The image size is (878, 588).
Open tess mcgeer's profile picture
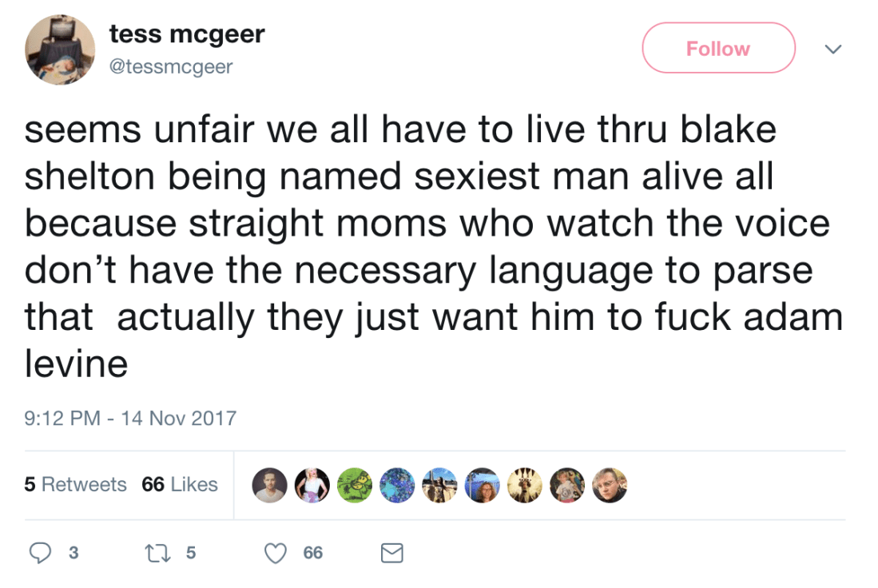pyautogui.click(x=60, y=50)
